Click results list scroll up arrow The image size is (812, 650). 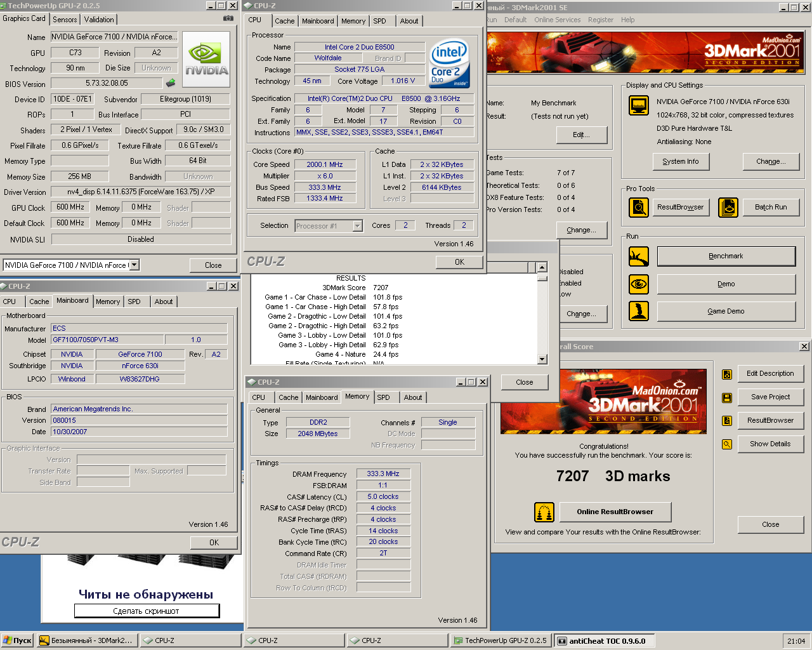point(542,267)
